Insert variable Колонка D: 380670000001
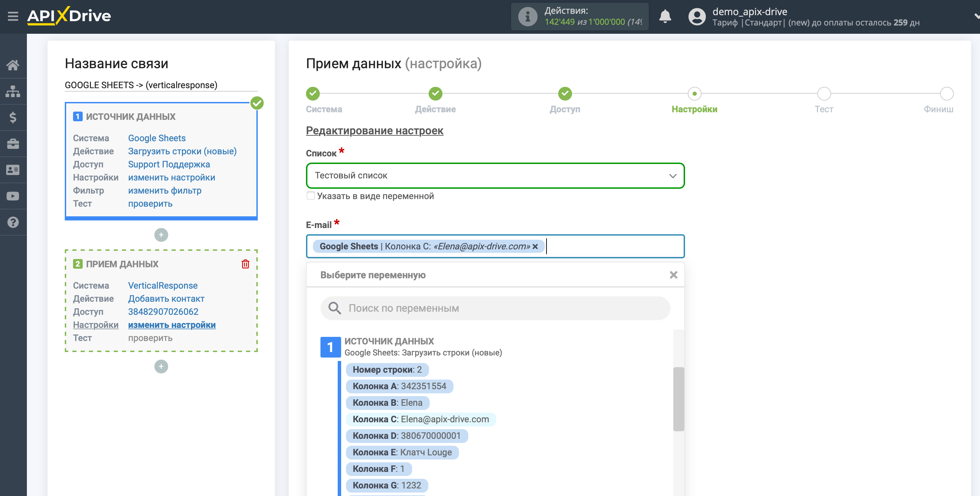980x496 pixels. pos(406,436)
